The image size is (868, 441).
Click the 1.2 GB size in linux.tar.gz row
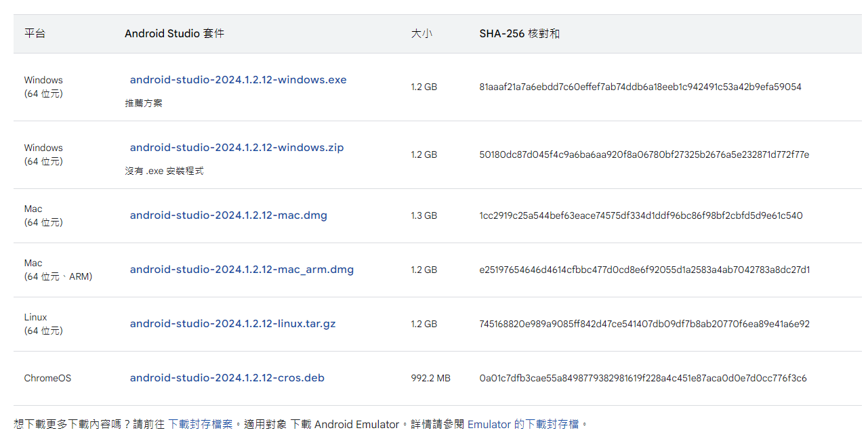pyautogui.click(x=424, y=324)
